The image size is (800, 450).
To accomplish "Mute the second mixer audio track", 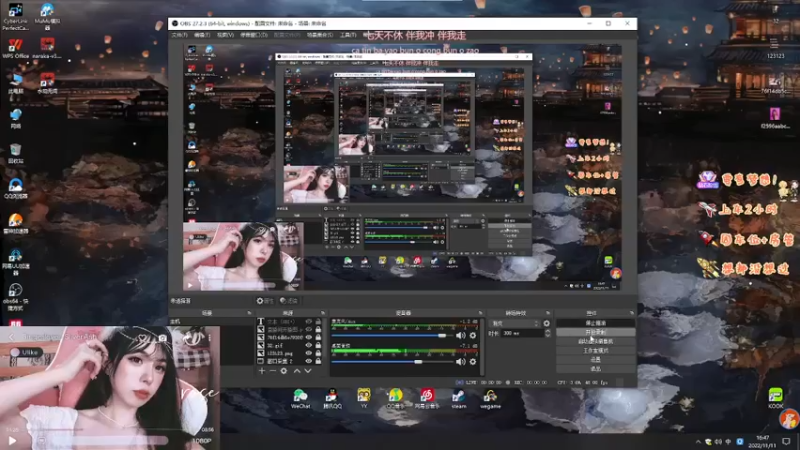I will click(460, 361).
